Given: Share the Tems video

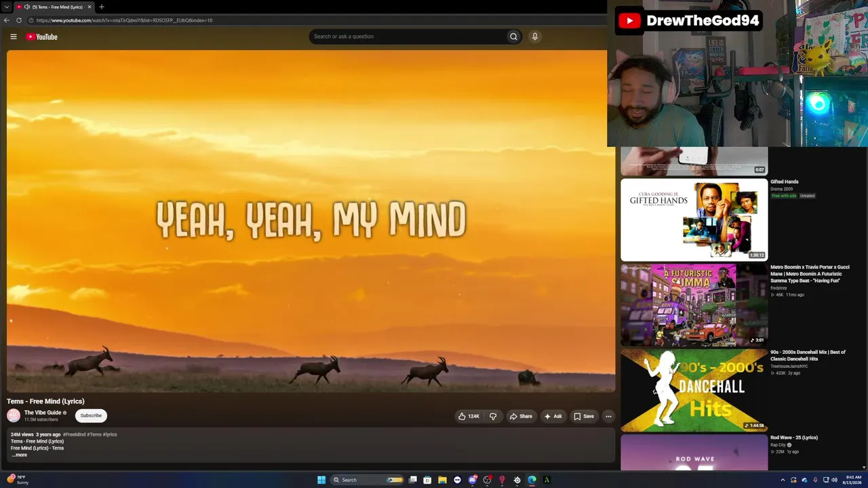Looking at the screenshot, I should [x=521, y=416].
